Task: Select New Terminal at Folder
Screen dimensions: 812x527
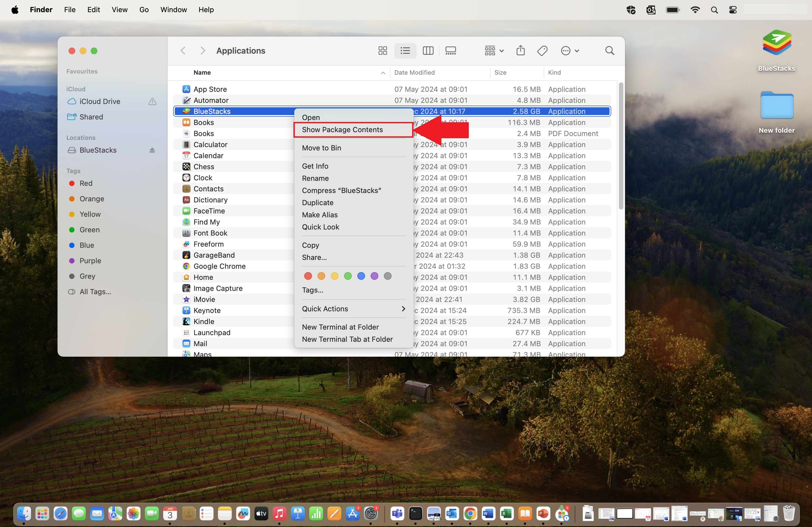Action: pyautogui.click(x=354, y=327)
